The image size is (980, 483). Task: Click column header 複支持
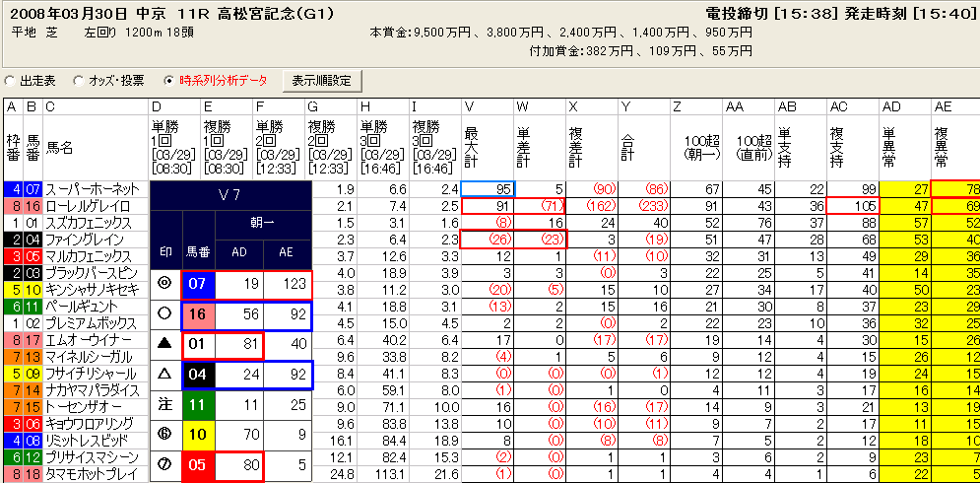pos(853,148)
